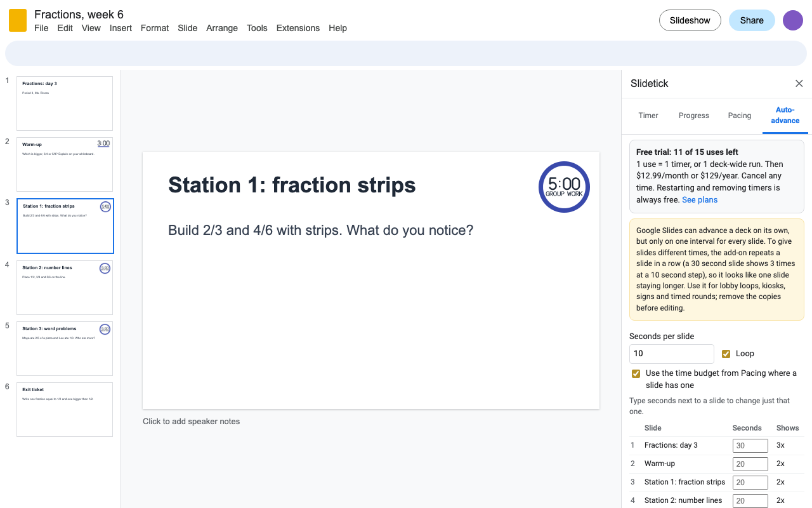812x508 pixels.
Task: Open the Format menu
Action: 155,28
